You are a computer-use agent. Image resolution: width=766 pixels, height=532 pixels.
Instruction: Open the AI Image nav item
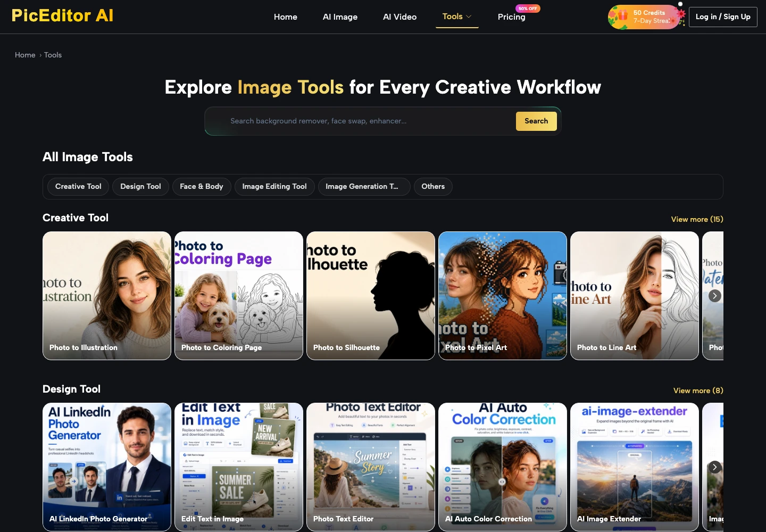pyautogui.click(x=340, y=17)
